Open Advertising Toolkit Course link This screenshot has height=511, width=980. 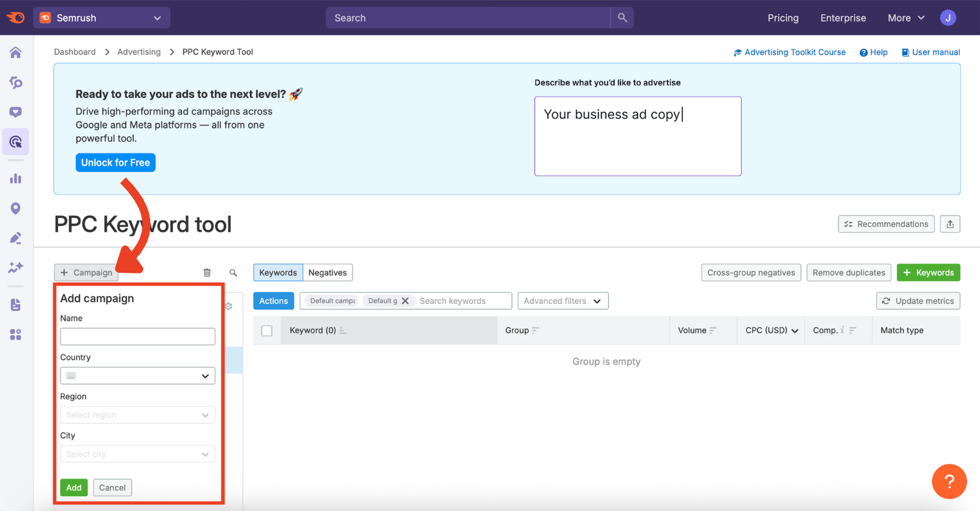coord(790,52)
